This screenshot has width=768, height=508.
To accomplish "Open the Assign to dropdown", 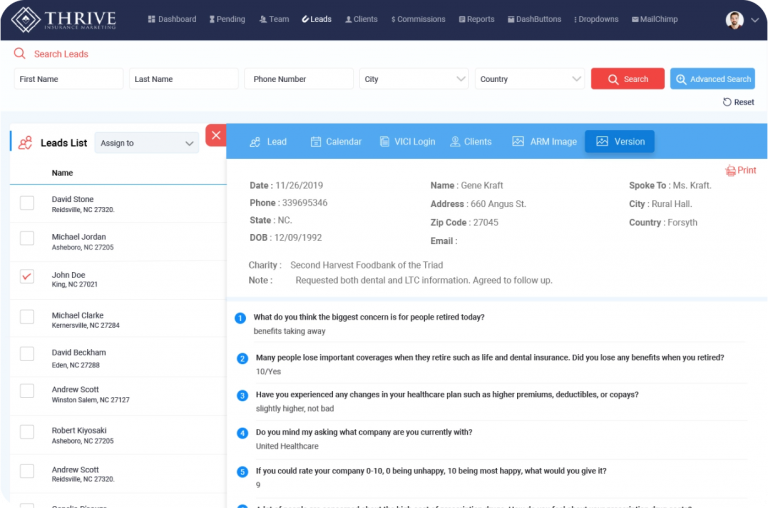I will tap(146, 143).
